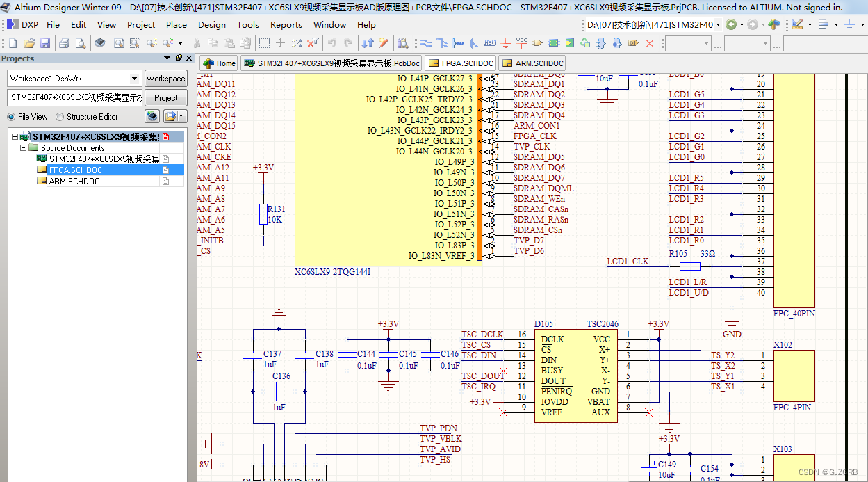Open a file with the folder icon
The image size is (868, 482).
[29, 43]
